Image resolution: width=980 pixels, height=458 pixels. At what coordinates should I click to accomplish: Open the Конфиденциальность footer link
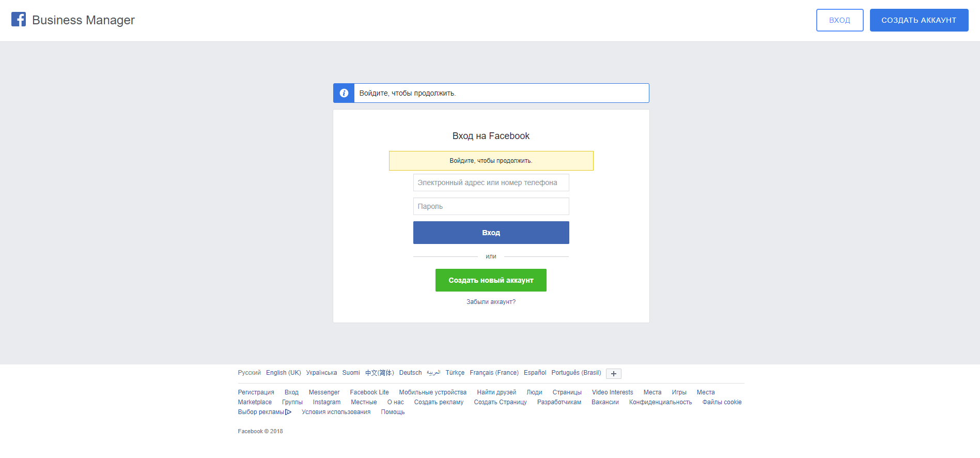coord(660,402)
